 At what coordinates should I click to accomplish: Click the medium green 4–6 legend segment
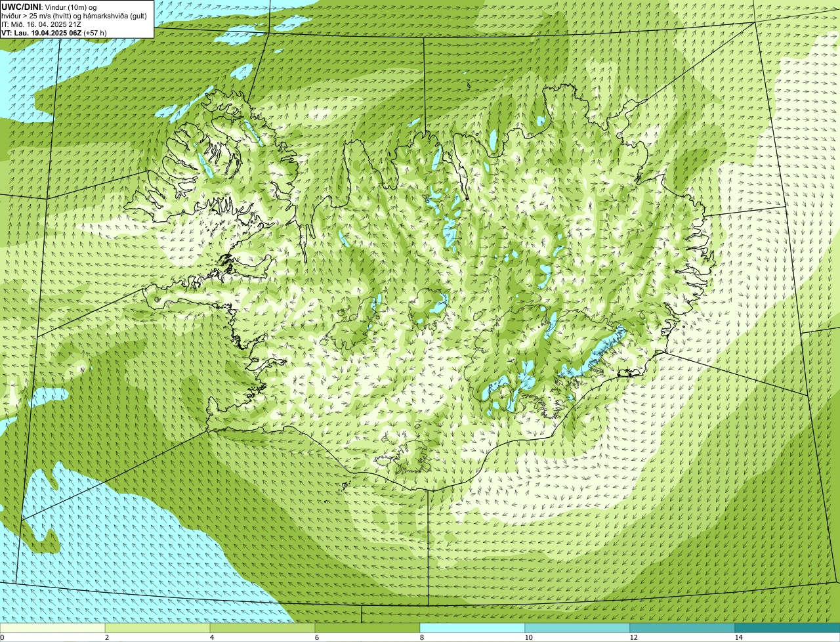pyautogui.click(x=262, y=628)
